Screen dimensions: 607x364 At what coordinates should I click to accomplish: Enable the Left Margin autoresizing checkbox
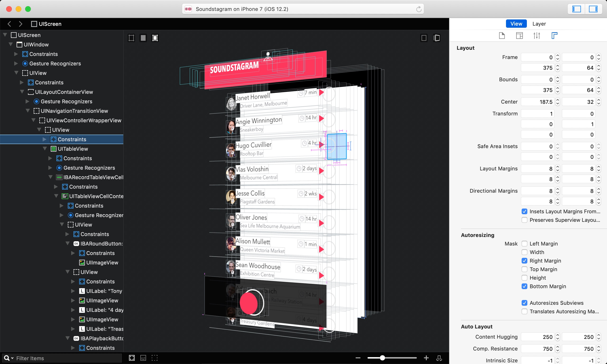point(524,244)
